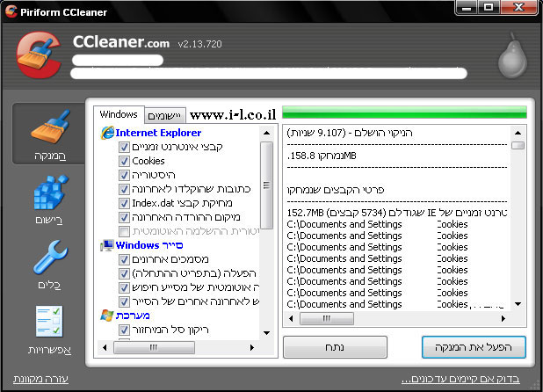
Task: Switch to the Windows tab
Action: click(x=119, y=114)
